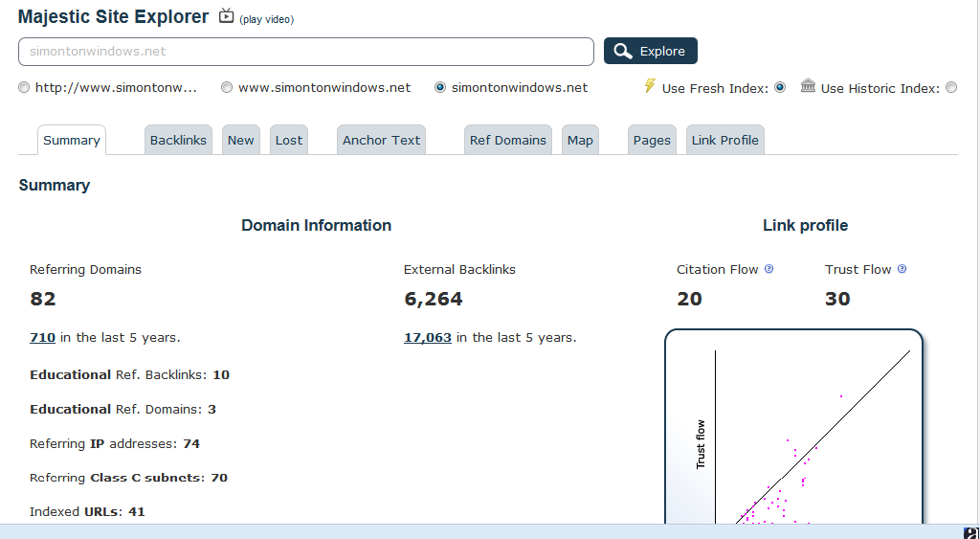Image resolution: width=980 pixels, height=539 pixels.
Task: Open the Ref Domains tab
Action: point(508,140)
